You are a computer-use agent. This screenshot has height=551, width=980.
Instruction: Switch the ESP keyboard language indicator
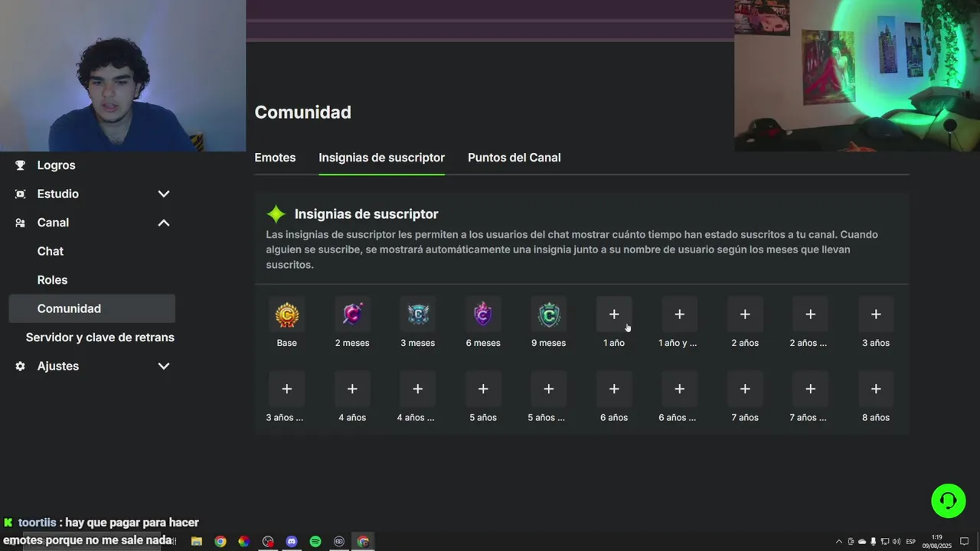(911, 542)
